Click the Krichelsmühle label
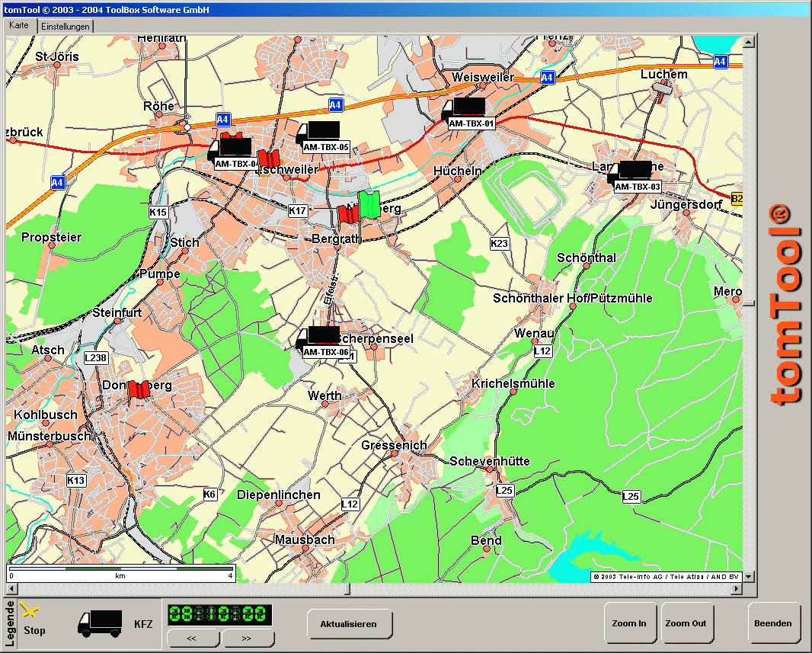This screenshot has width=812, height=653. pyautogui.click(x=513, y=384)
